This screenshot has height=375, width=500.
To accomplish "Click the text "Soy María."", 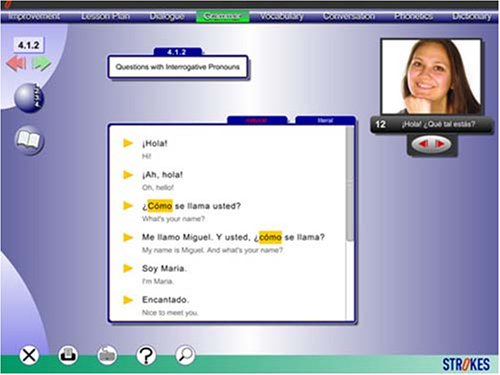I will 164,268.
